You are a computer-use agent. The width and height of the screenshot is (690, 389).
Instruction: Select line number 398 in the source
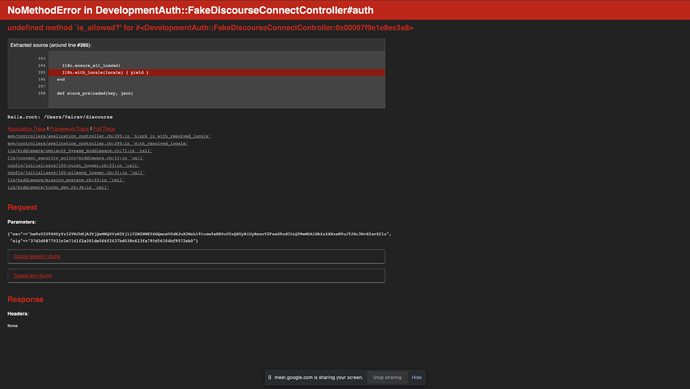click(x=42, y=93)
